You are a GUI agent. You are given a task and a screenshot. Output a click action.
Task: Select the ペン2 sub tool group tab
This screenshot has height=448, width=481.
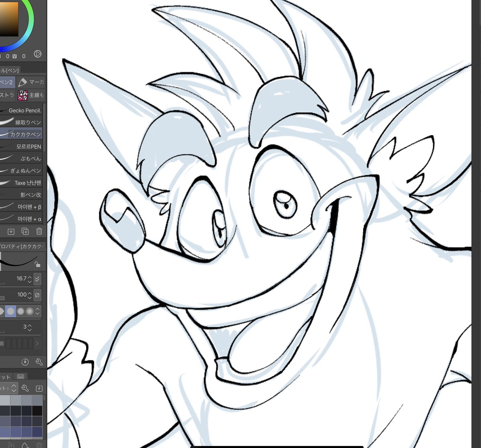7,82
